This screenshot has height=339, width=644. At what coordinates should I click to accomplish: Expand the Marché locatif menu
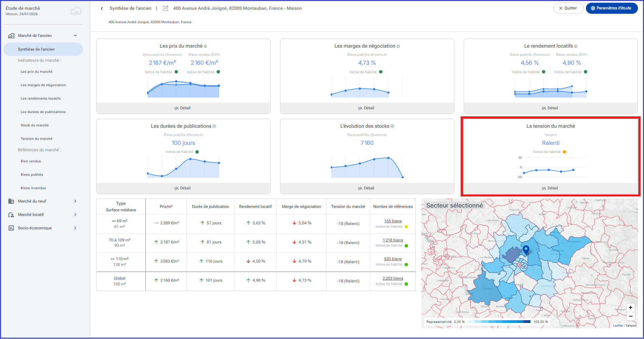pyautogui.click(x=75, y=215)
